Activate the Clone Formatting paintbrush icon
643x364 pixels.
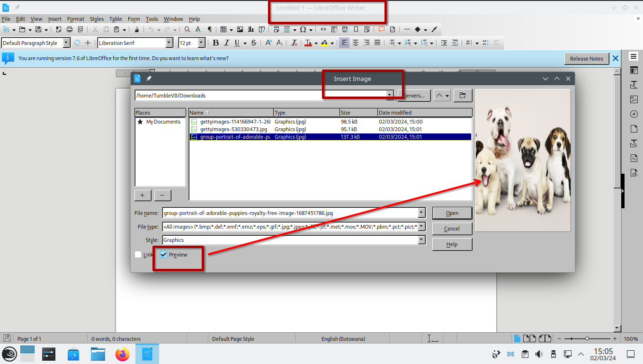(x=137, y=29)
